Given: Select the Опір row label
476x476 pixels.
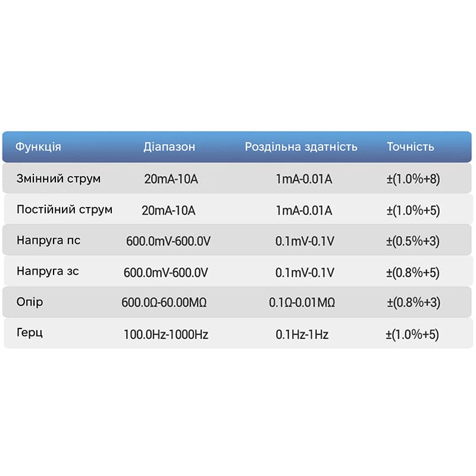Looking at the screenshot, I should [29, 302].
